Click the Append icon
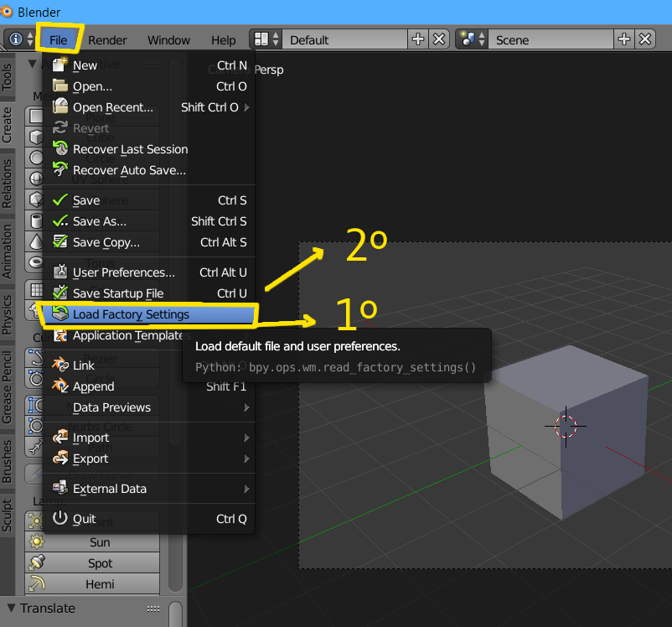 (60, 386)
